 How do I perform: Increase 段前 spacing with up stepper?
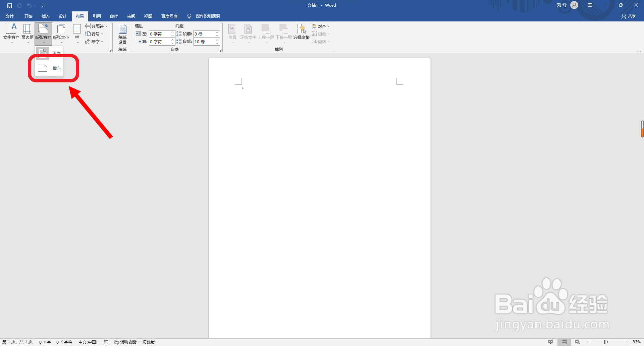(x=217, y=32)
